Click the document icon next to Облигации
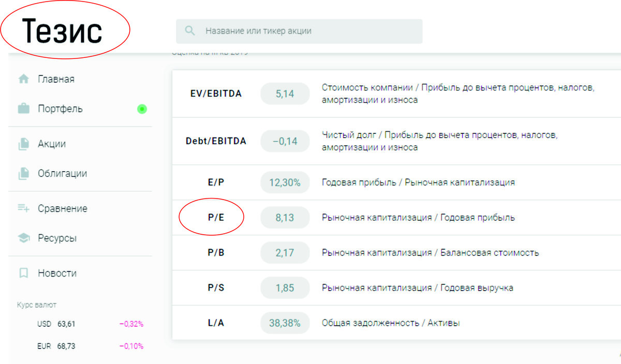 (x=23, y=174)
